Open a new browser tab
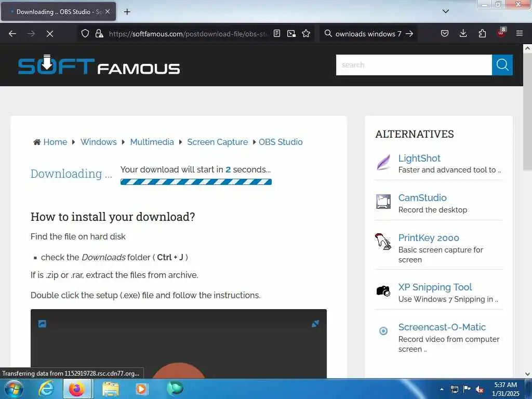 [127, 12]
